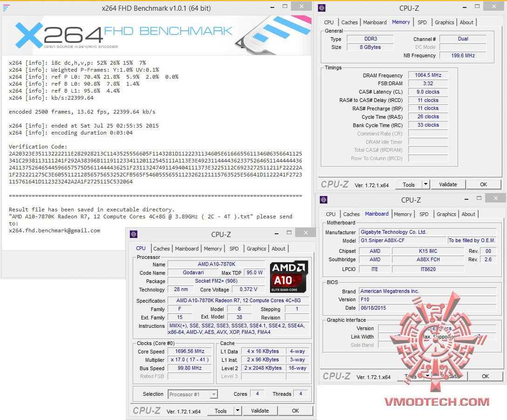Viewport: 507px width, 420px height.
Task: Click the Socket FM2+ (906) package field
Action: click(x=216, y=281)
